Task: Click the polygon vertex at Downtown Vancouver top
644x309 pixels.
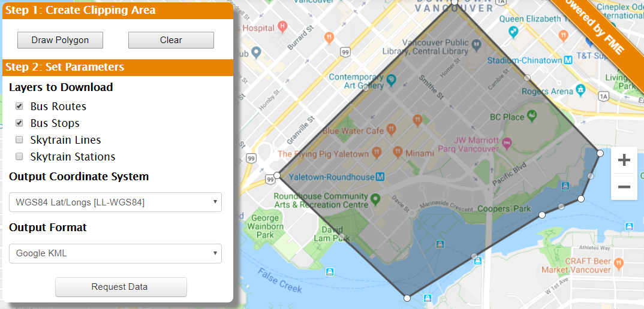Action: [x=455, y=2]
